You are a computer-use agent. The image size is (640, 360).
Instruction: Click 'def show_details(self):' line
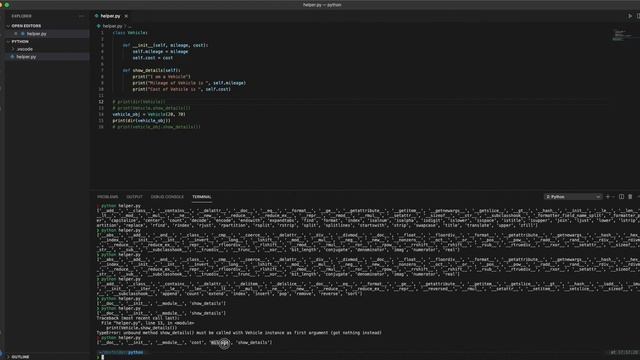tap(151, 70)
